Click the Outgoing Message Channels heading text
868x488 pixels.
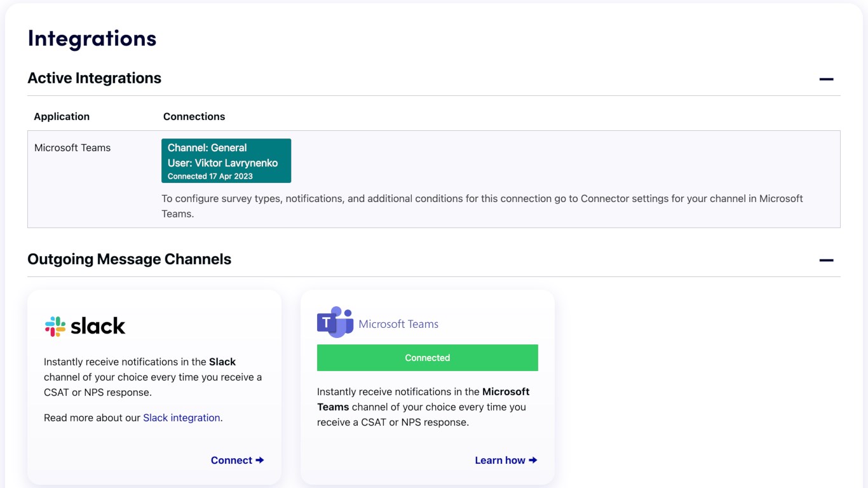[129, 259]
